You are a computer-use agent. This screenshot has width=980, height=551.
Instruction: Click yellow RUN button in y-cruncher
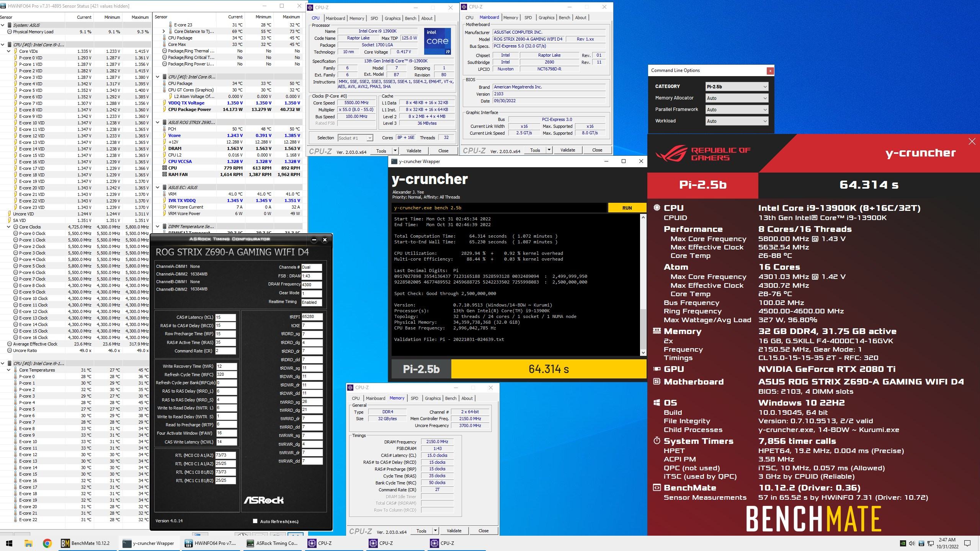627,208
